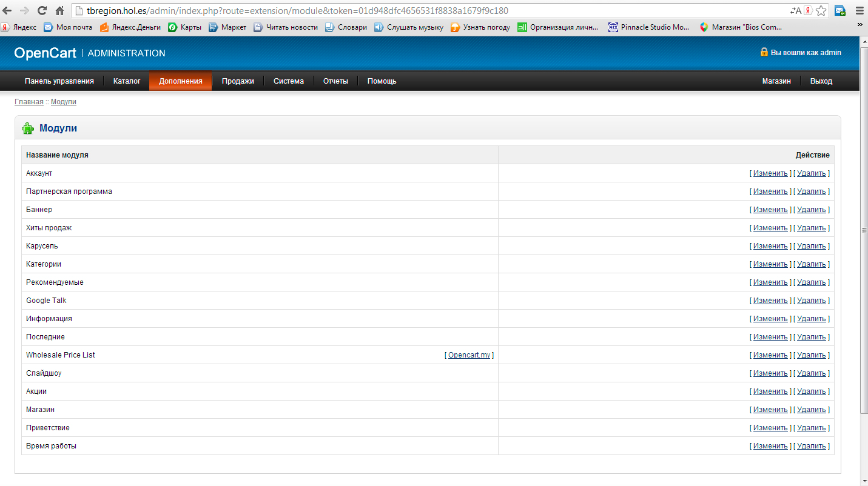Click Изменить for Wholesale Price List
This screenshot has width=868, height=486.
[x=770, y=355]
